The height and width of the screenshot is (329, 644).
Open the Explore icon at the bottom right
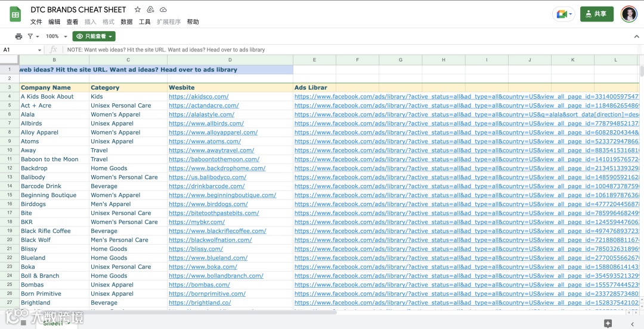(x=608, y=323)
